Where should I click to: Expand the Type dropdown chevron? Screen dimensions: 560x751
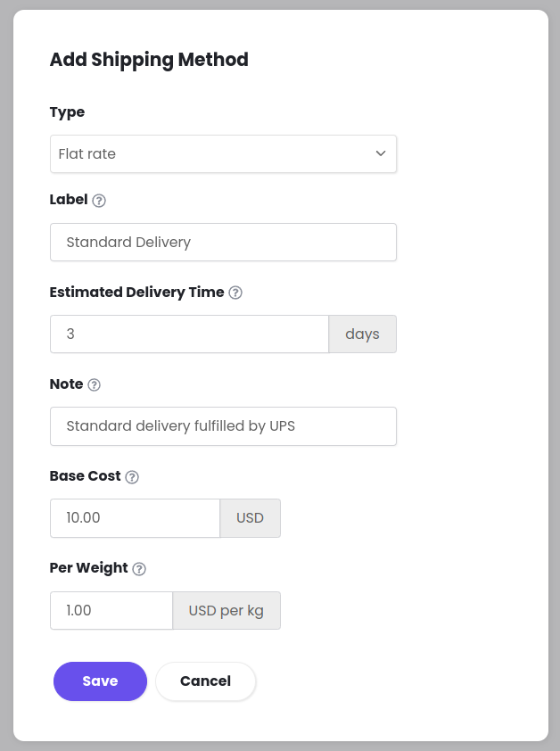[x=381, y=153]
